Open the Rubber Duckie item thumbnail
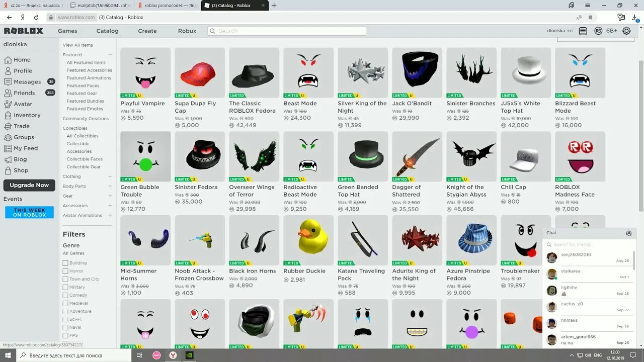 [x=308, y=240]
